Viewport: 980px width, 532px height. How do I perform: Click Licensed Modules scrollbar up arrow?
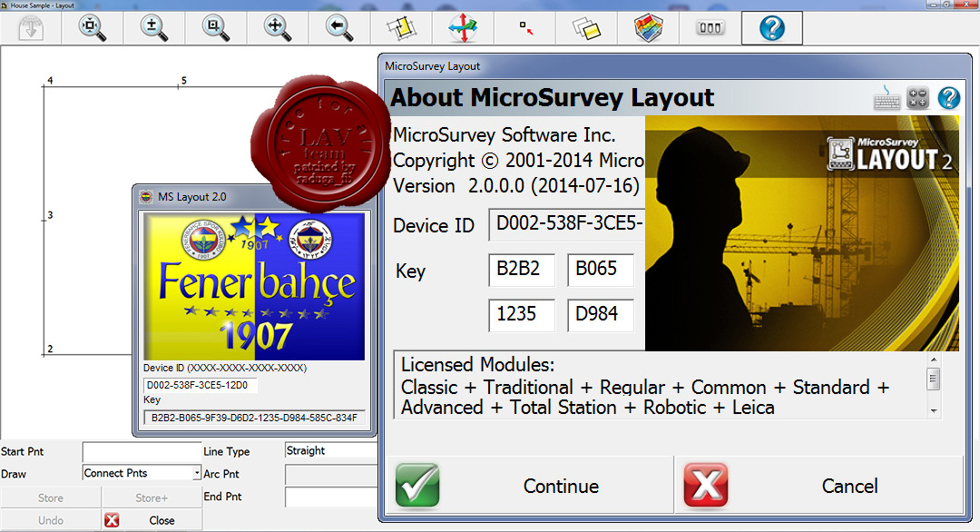933,360
